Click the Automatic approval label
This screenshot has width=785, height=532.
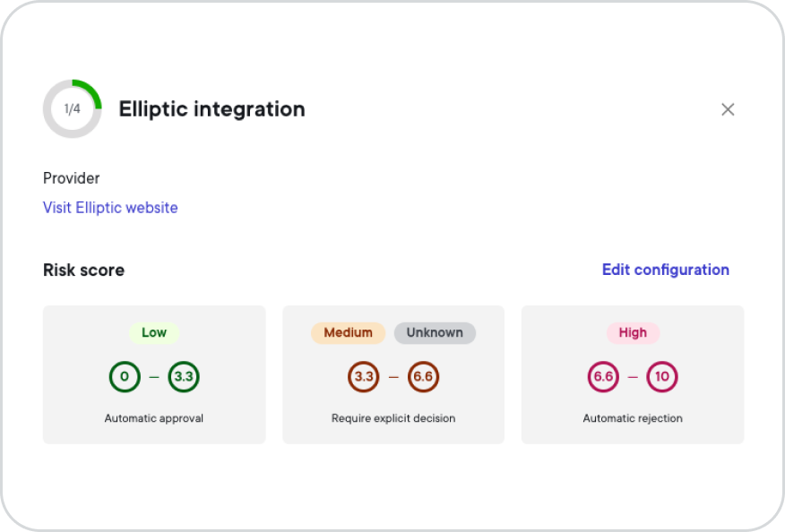coord(154,418)
